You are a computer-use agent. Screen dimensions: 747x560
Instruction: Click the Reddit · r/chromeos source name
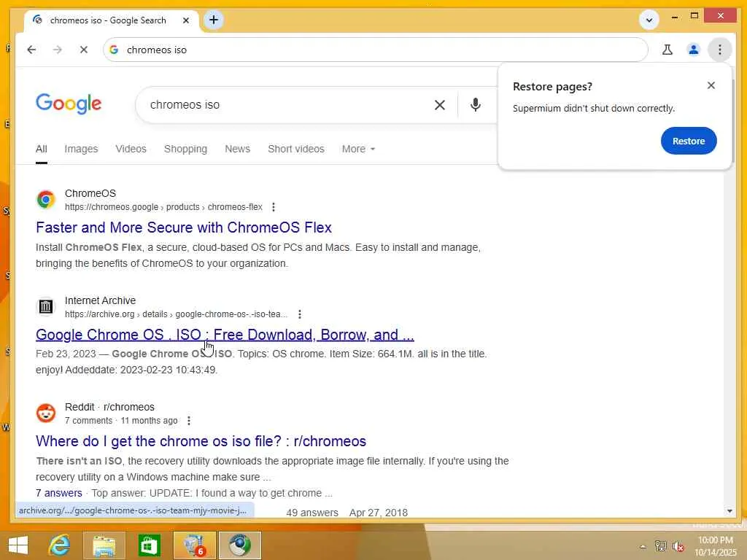109,407
